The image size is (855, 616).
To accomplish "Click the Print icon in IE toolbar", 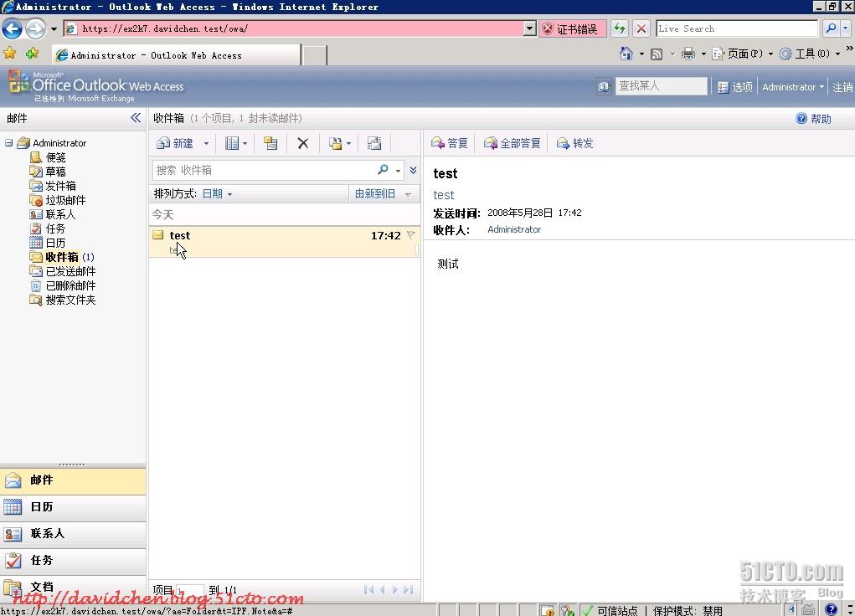I will tap(688, 54).
